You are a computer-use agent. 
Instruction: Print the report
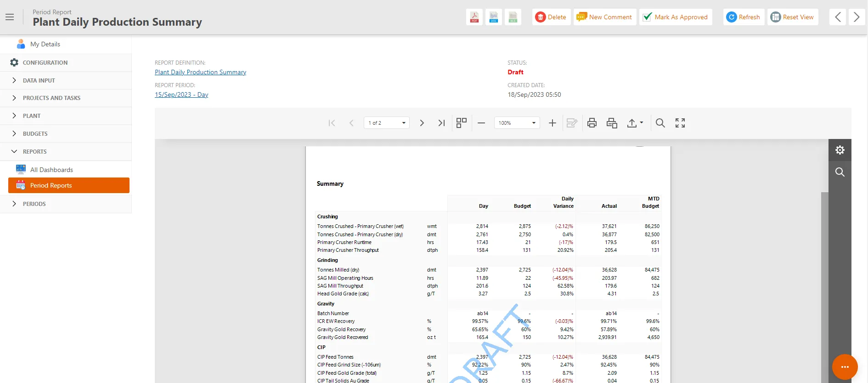[x=592, y=123]
